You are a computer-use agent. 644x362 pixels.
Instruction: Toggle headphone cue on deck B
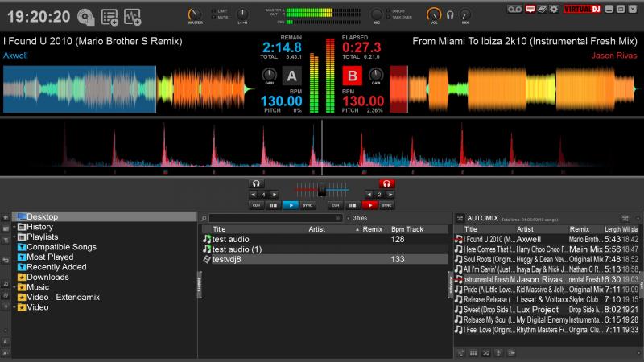[387, 183]
